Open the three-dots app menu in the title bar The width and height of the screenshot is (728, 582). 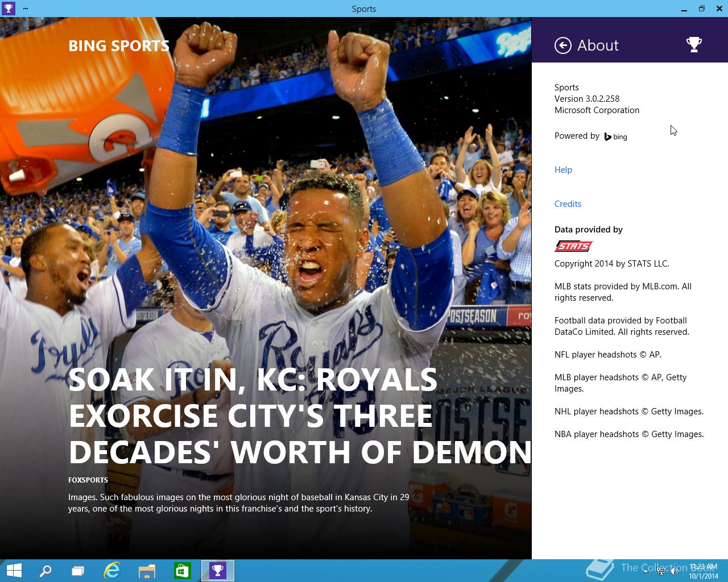point(26,9)
